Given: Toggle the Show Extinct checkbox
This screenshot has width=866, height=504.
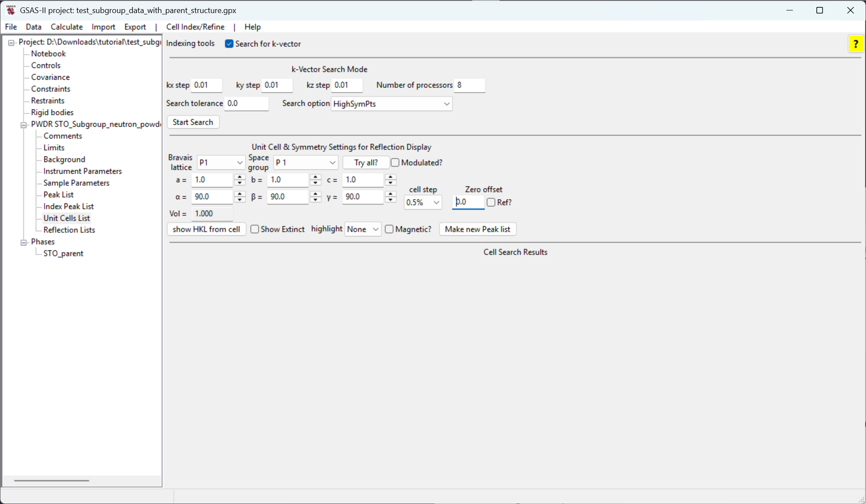Looking at the screenshot, I should coord(255,229).
